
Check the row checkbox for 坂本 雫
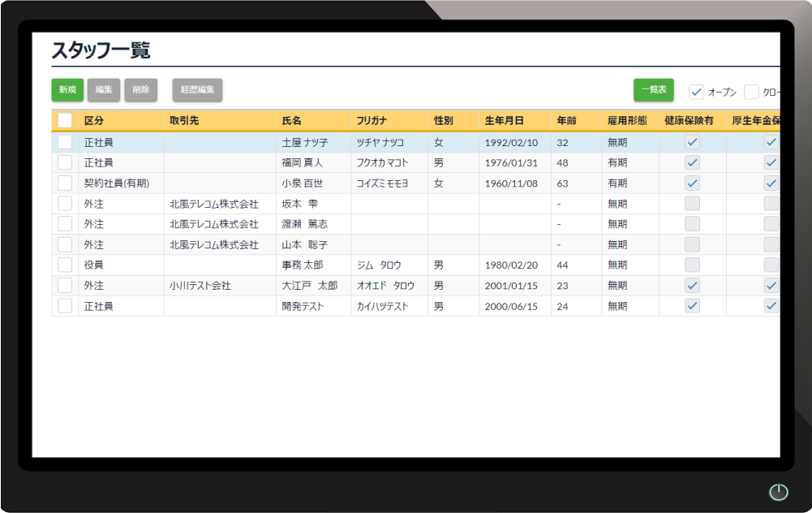click(65, 203)
